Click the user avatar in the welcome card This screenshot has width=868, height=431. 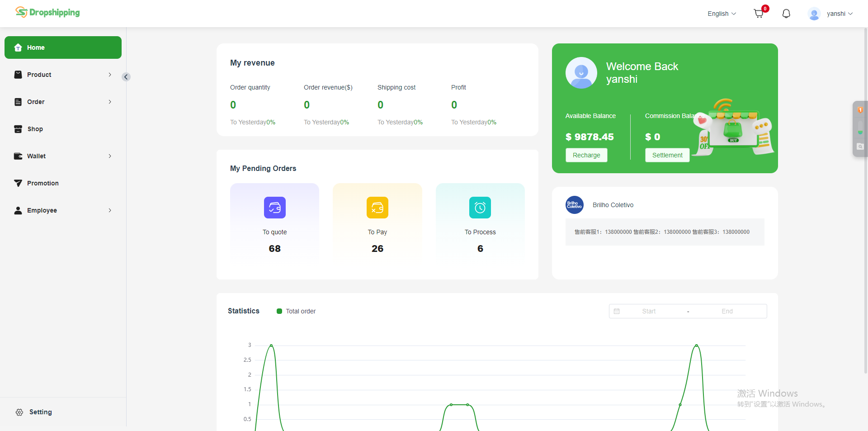pos(581,73)
